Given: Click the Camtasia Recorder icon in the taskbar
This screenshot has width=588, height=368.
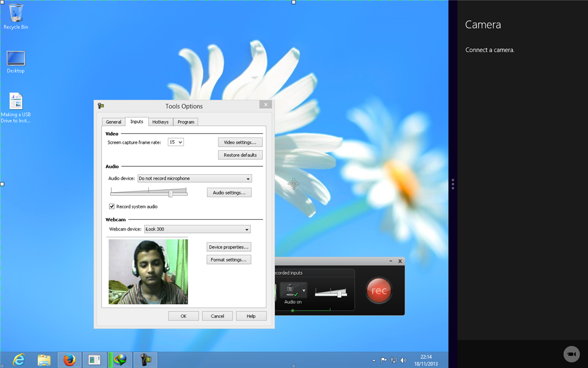Looking at the screenshot, I should point(145,359).
